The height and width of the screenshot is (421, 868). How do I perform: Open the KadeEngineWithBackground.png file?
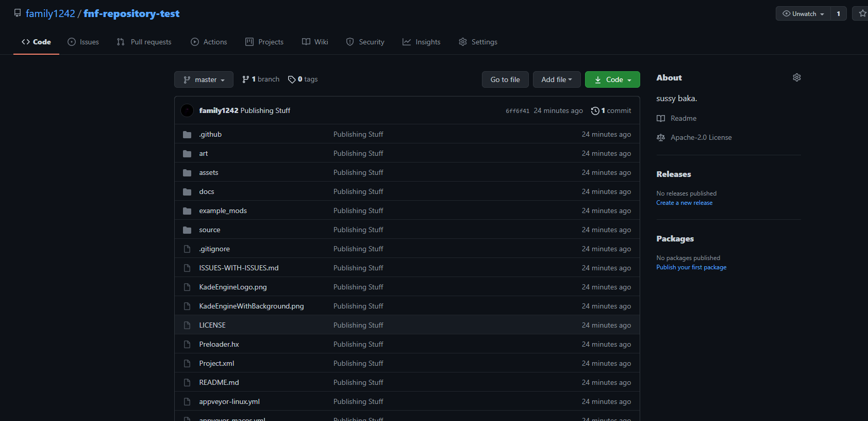tap(252, 306)
